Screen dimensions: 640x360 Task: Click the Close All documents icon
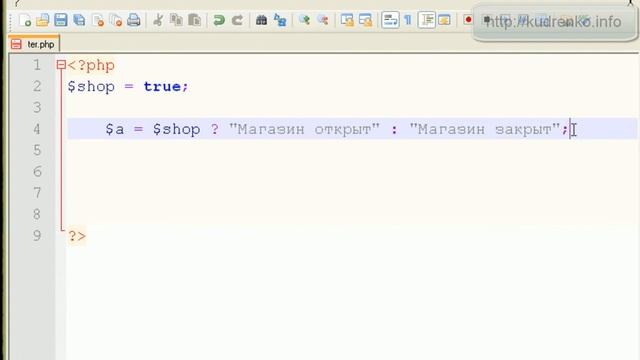pyautogui.click(x=116, y=20)
